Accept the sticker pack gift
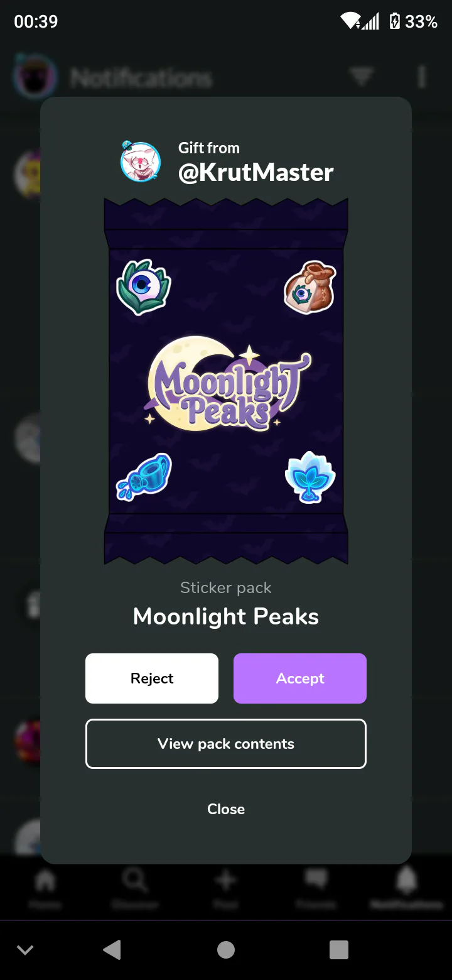Viewport: 452px width, 980px height. 300,678
